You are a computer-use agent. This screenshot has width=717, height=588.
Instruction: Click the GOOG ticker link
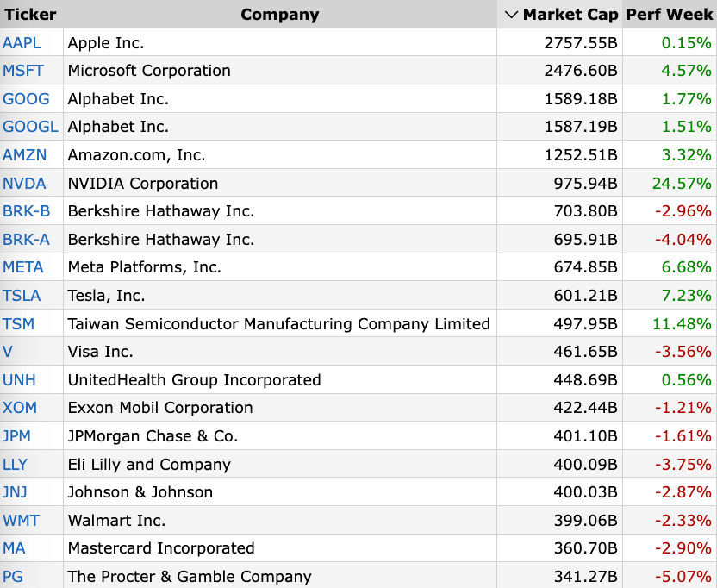pyautogui.click(x=26, y=99)
